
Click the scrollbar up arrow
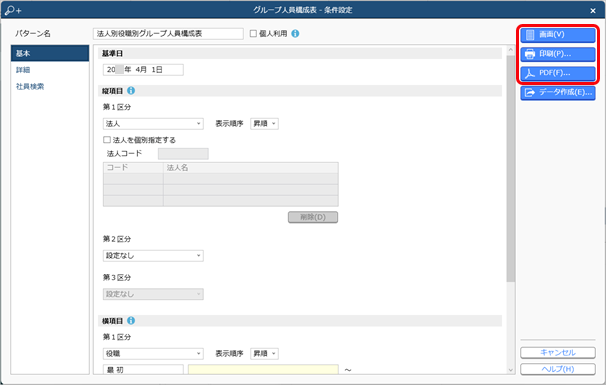point(511,50)
